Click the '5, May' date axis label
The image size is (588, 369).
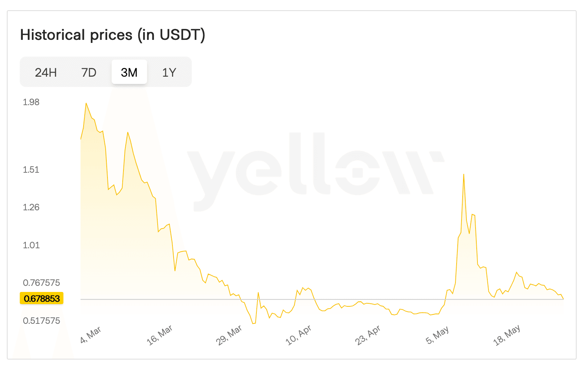[x=437, y=335]
